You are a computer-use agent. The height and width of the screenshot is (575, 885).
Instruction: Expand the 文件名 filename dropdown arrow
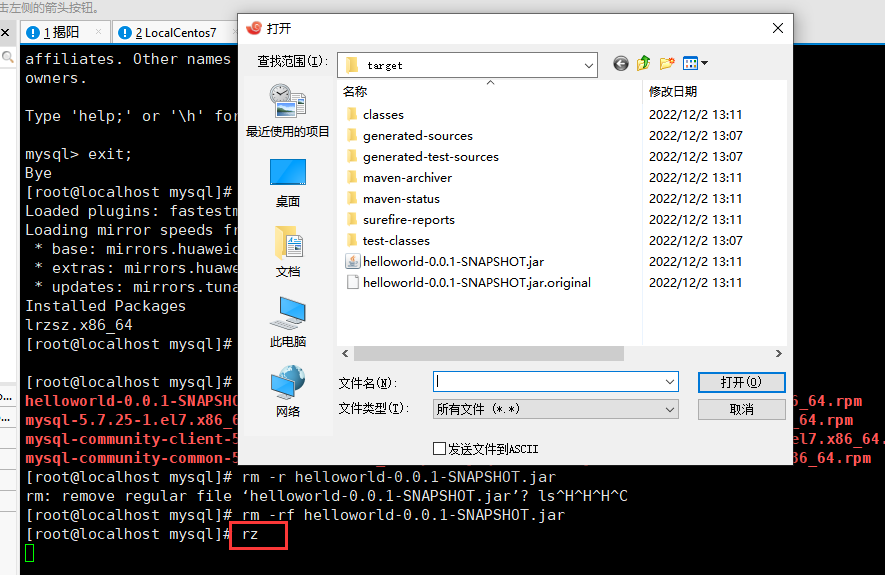(x=670, y=382)
